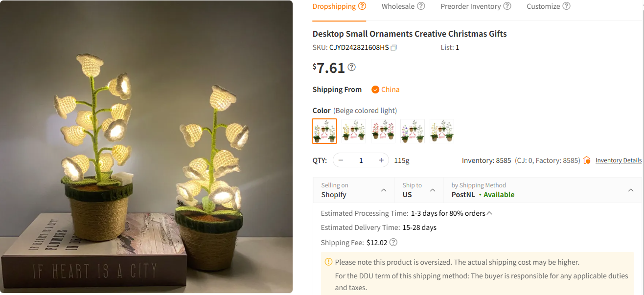Open the Customize tab
Image resolution: width=644 pixels, height=295 pixels.
pyautogui.click(x=543, y=6)
